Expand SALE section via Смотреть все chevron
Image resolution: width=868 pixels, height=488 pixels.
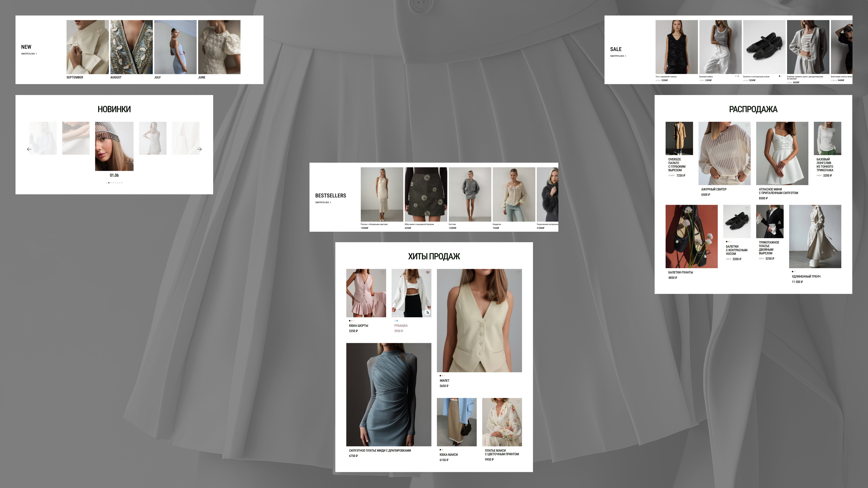click(x=625, y=56)
